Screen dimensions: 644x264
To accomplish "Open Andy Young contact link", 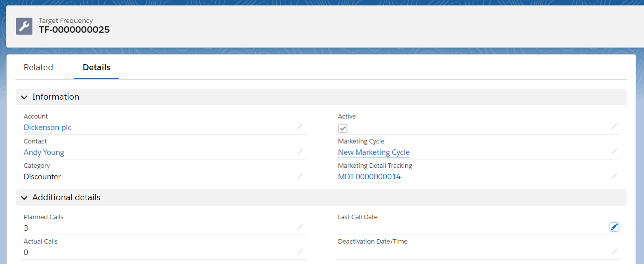I will click(44, 152).
